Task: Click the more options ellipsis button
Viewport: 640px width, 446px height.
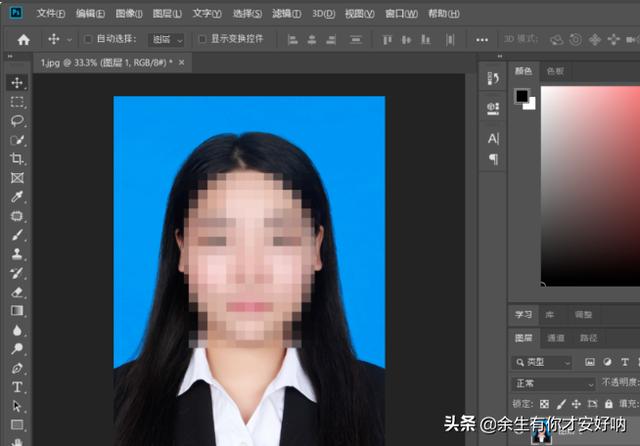Action: pyautogui.click(x=482, y=40)
